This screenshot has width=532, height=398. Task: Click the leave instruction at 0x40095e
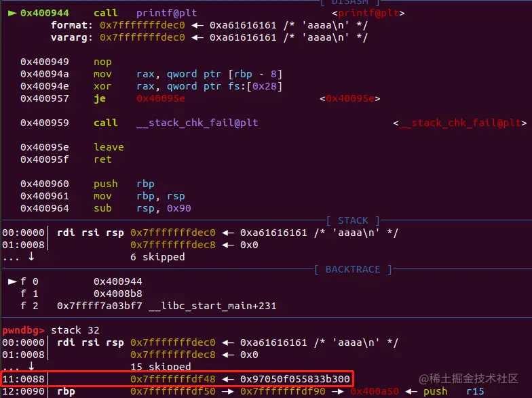pos(109,147)
